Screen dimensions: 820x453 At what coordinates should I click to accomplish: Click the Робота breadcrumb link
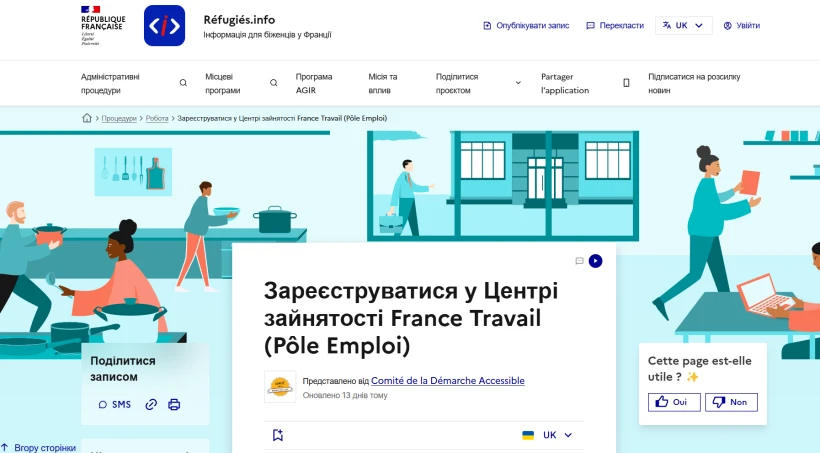pyautogui.click(x=157, y=118)
